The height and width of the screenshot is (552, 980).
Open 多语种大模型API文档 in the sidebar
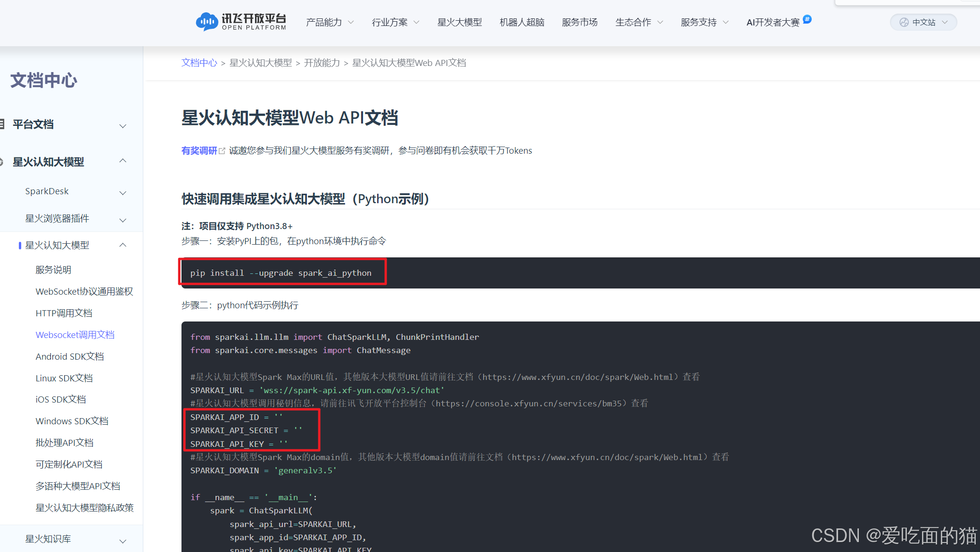(x=78, y=486)
